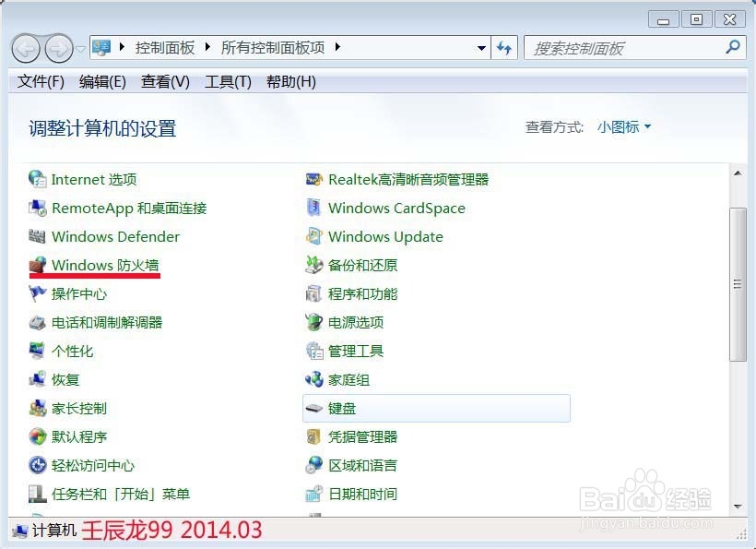
Task: Click the Realtek高清晰音频管理器 icon
Action: (x=313, y=179)
